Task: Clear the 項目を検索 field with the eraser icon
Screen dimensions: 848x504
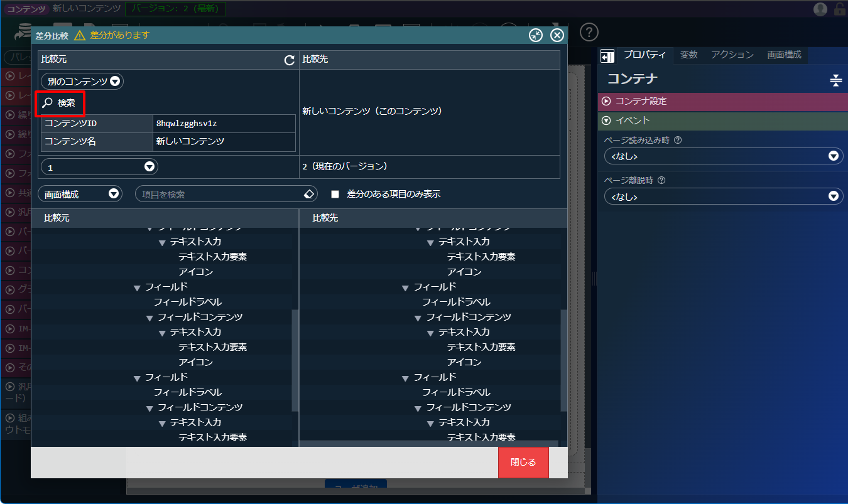Action: click(308, 194)
